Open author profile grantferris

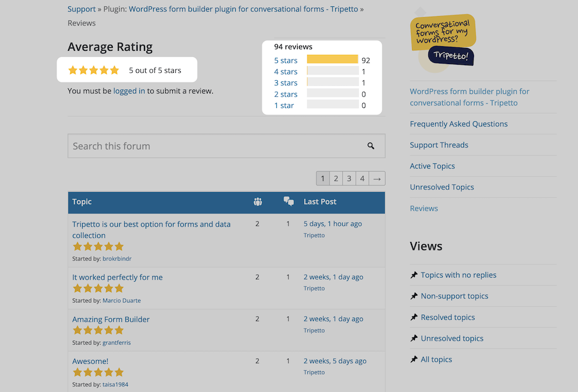coord(117,343)
